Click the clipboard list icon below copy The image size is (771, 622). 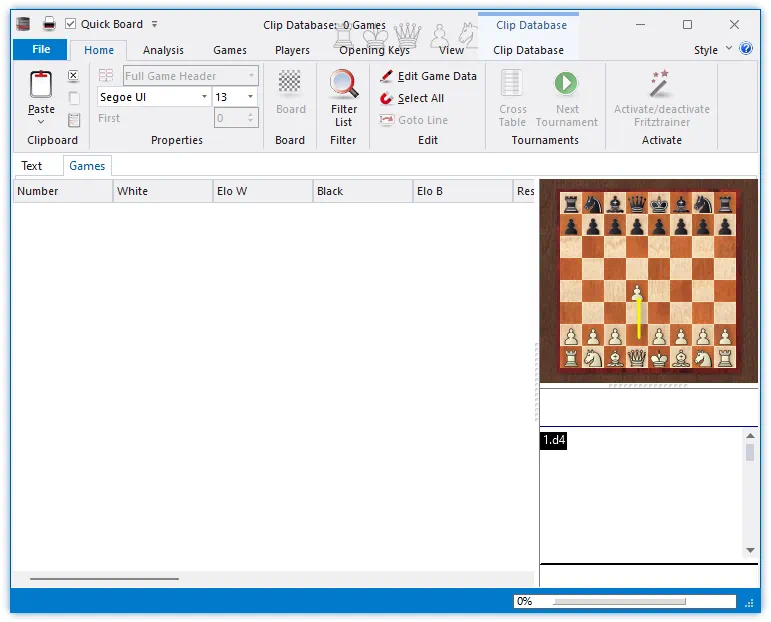(x=74, y=120)
